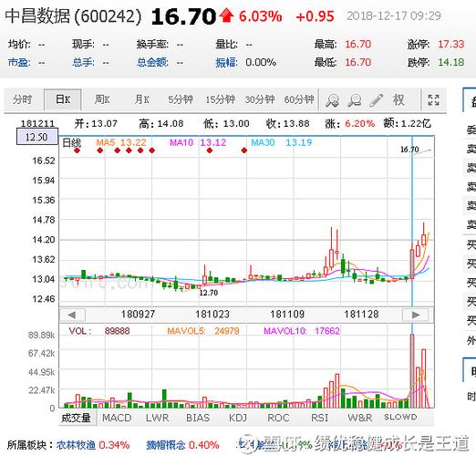The width and height of the screenshot is (476, 456).
Task: Show the RSI indicator panel
Action: 319,418
